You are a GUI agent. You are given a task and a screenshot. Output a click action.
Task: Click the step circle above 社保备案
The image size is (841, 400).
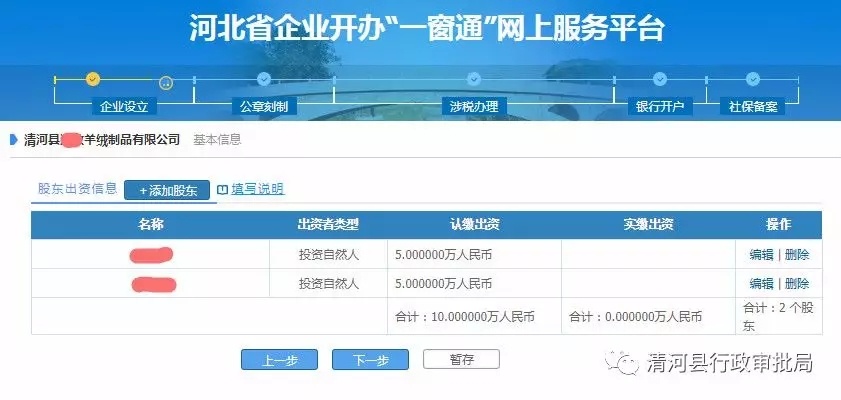[x=753, y=79]
